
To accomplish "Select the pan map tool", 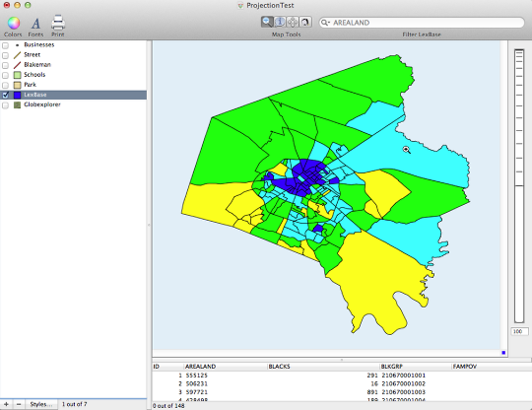I will click(x=293, y=22).
